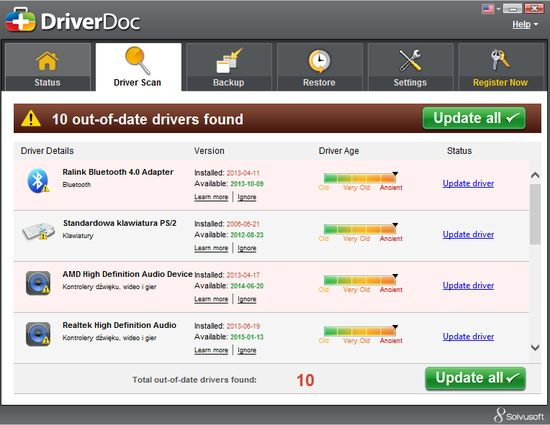Viewport: 550px width, 425px height.
Task: Select the PS/2 keyboard device icon
Action: [38, 231]
